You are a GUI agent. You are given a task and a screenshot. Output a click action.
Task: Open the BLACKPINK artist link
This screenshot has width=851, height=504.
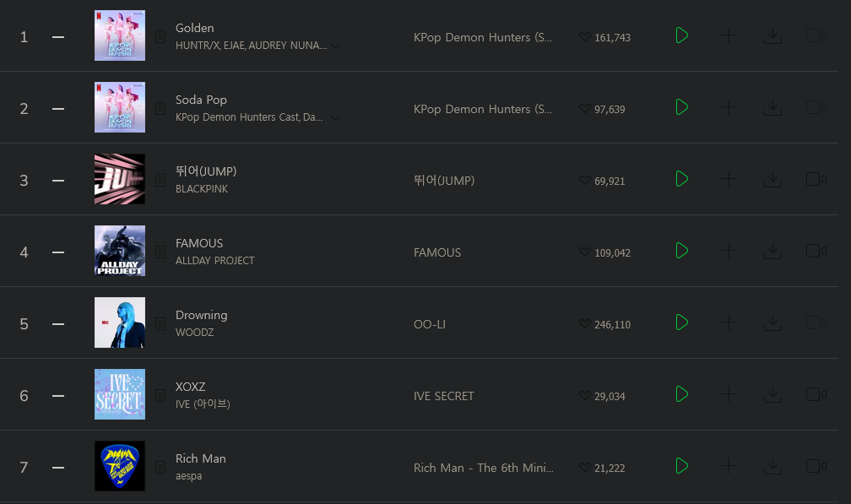click(201, 189)
